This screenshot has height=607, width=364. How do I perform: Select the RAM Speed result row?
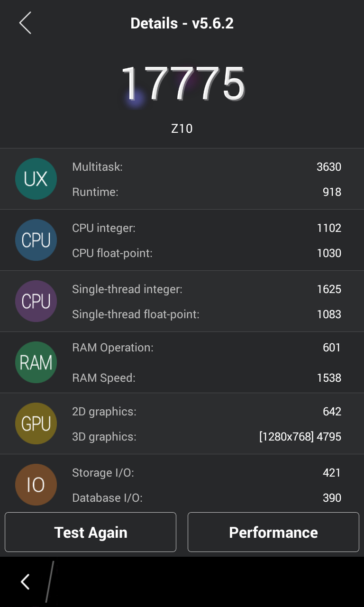pyautogui.click(x=207, y=378)
